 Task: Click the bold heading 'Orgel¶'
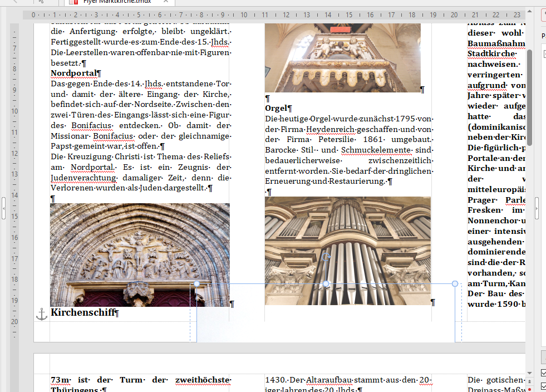[279, 109]
